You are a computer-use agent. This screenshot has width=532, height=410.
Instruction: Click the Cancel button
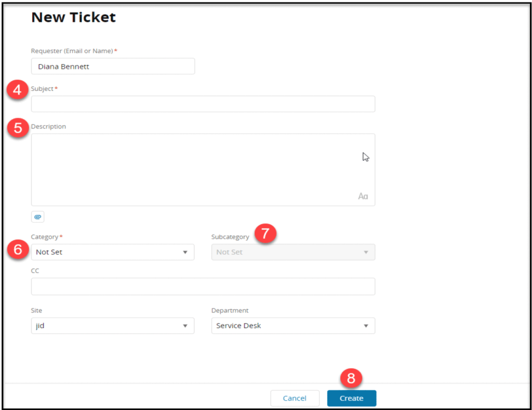[x=295, y=398]
